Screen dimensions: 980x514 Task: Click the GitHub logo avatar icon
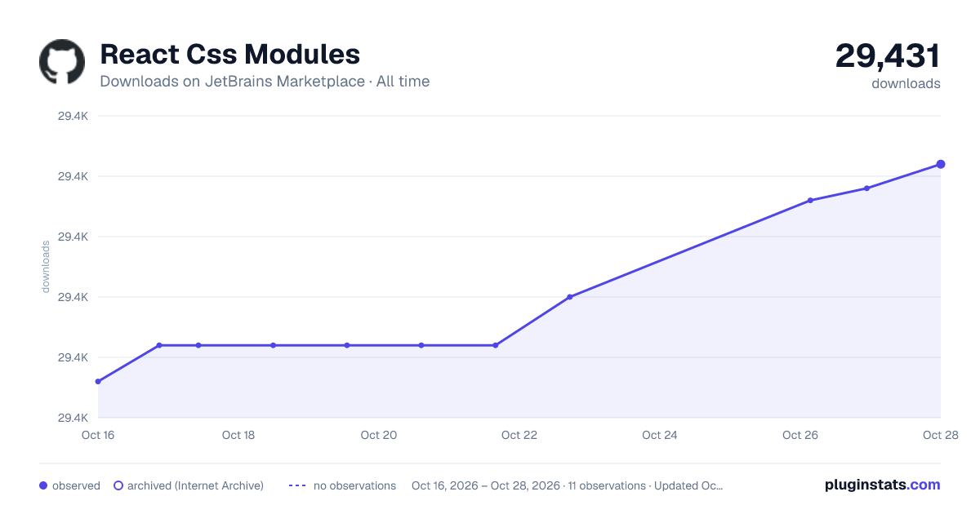(x=62, y=62)
